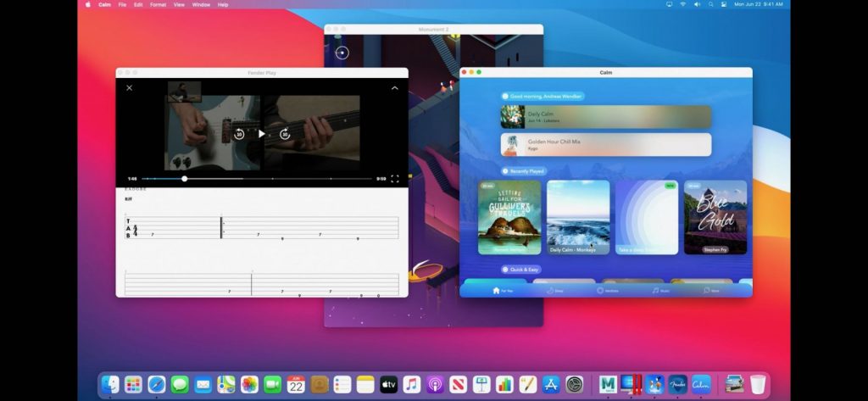This screenshot has width=868, height=401.
Task: Open the Apple TV app in Dock
Action: pos(388,384)
